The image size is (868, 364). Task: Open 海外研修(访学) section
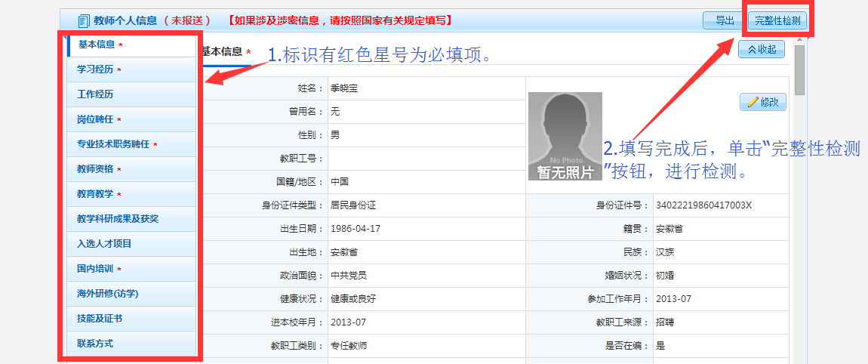(x=107, y=294)
